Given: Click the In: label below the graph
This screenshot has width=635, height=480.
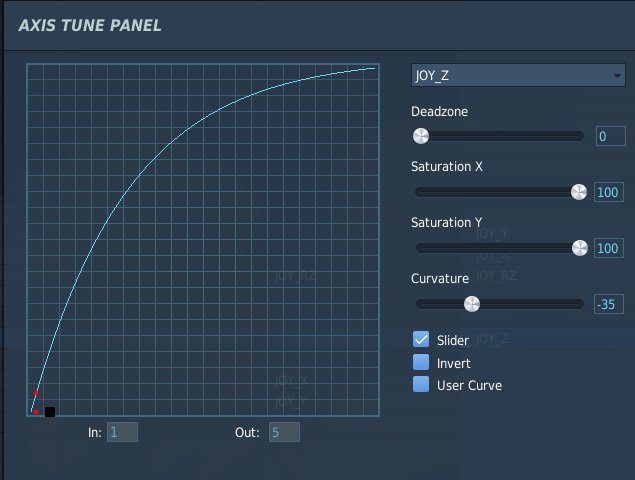Looking at the screenshot, I should click(95, 433).
